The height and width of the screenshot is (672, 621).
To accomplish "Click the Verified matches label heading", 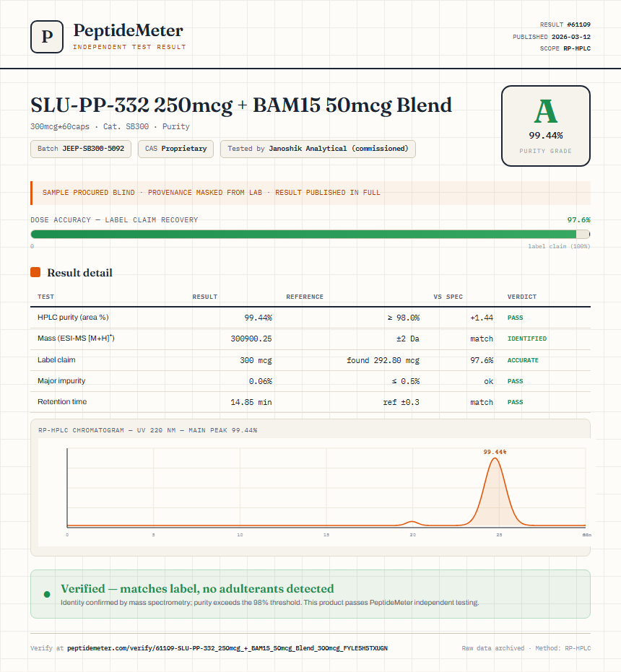I will pyautogui.click(x=197, y=589).
